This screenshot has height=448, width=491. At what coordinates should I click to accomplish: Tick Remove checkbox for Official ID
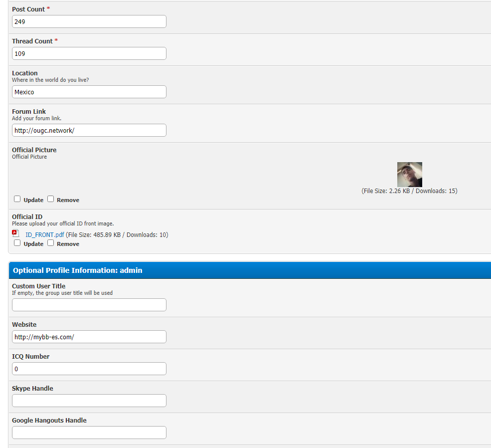pos(51,243)
